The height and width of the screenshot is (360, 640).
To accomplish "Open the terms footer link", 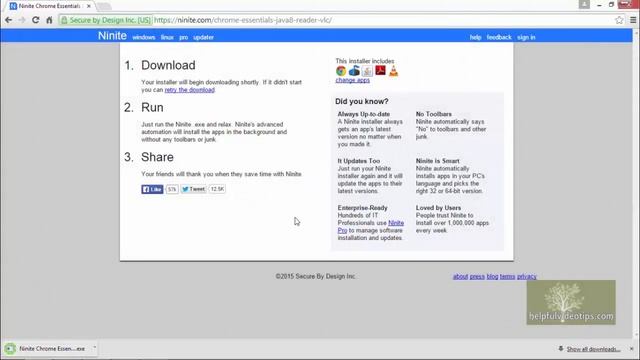I will pos(507,277).
